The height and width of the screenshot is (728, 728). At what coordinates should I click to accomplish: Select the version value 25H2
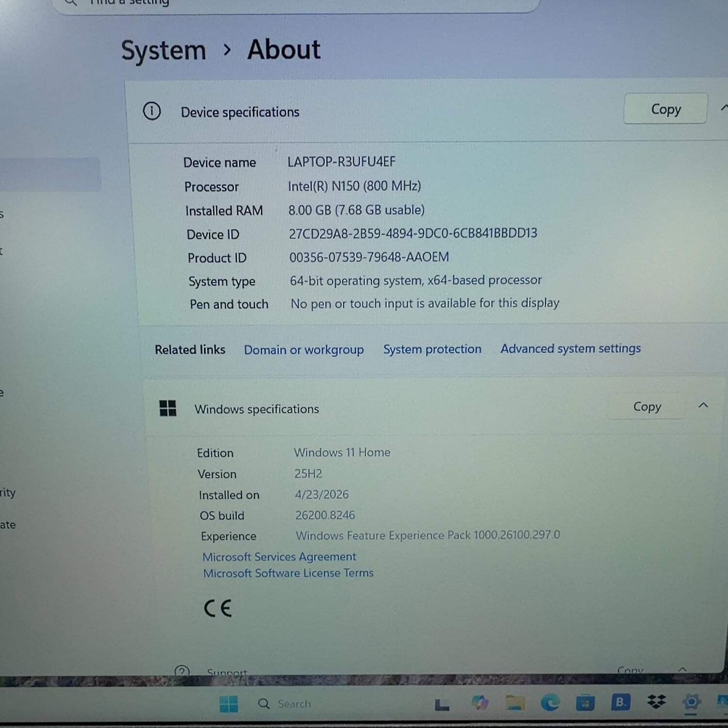(308, 474)
